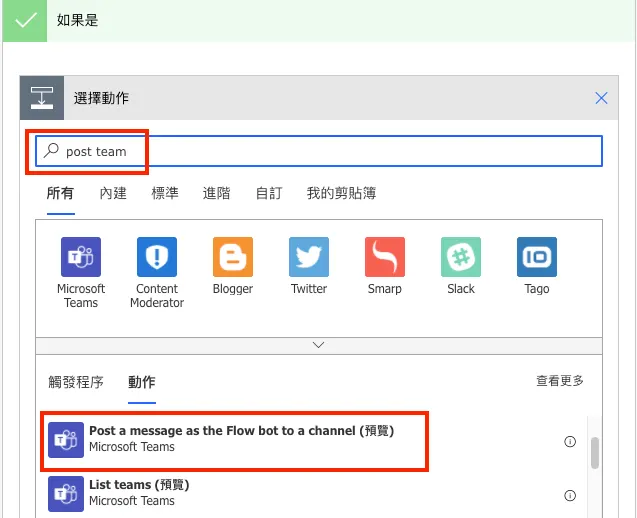Switch to the 內建 tab
This screenshot has width=637, height=518.
tap(113, 193)
